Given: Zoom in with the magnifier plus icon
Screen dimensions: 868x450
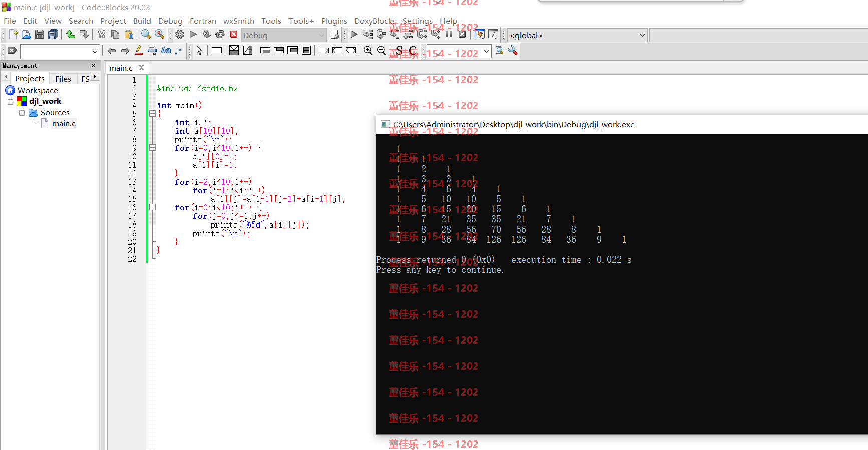Looking at the screenshot, I should 368,51.
